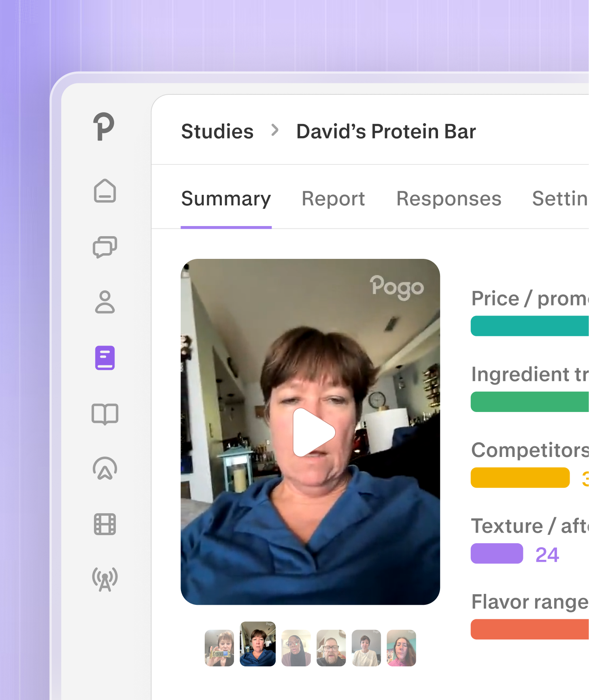The height and width of the screenshot is (700, 589).
Task: Open the film strip media icon
Action: pyautogui.click(x=105, y=524)
